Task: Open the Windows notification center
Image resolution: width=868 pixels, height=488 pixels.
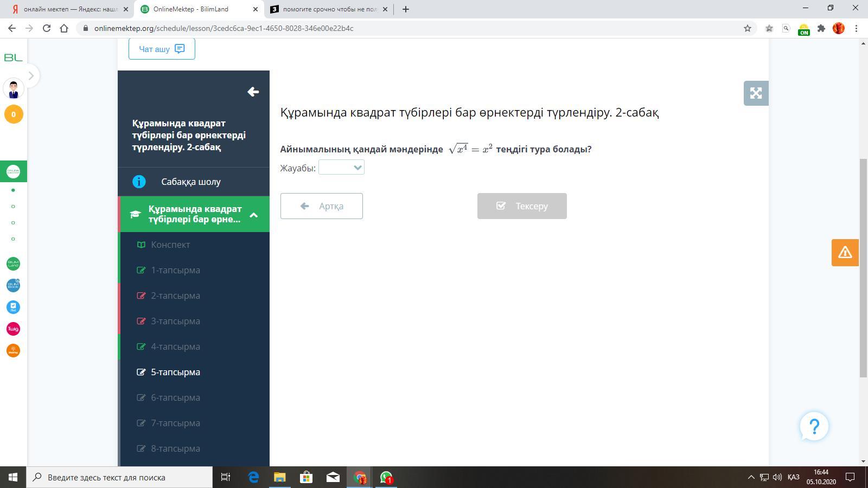Action: (850, 477)
